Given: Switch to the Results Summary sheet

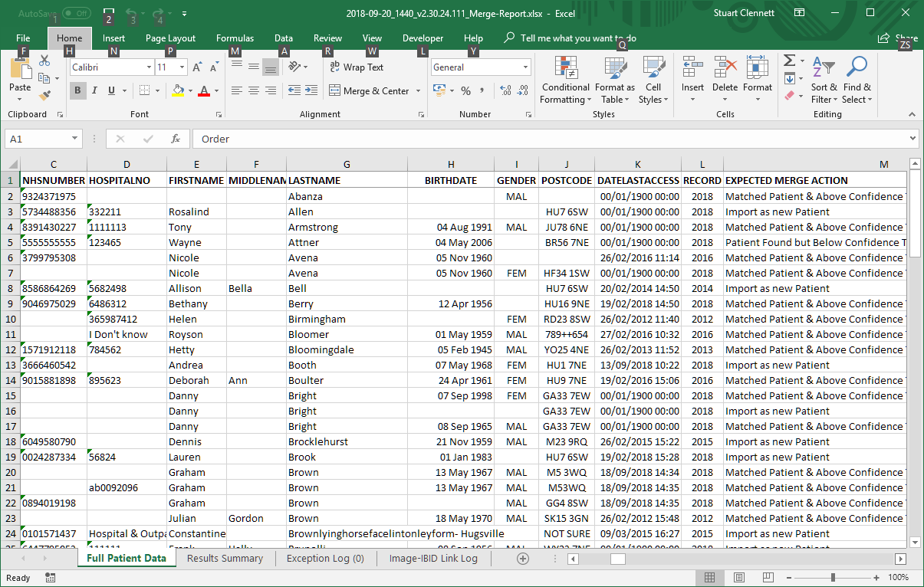Looking at the screenshot, I should 225,558.
